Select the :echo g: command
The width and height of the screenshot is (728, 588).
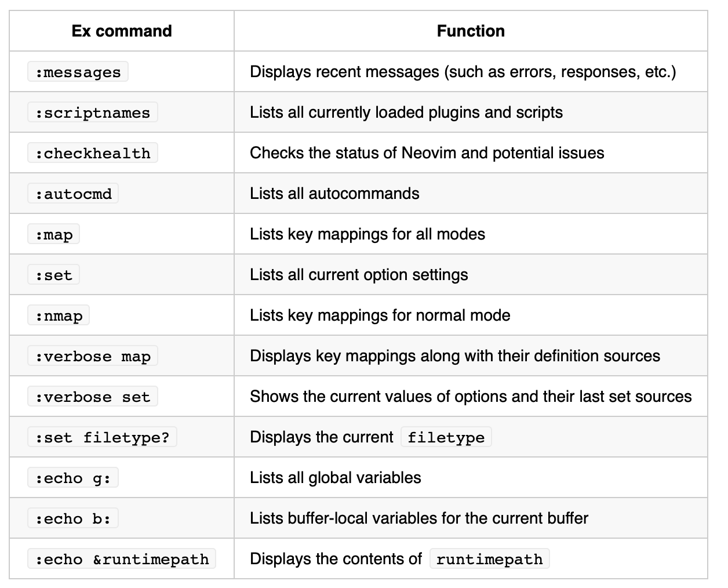click(73, 478)
